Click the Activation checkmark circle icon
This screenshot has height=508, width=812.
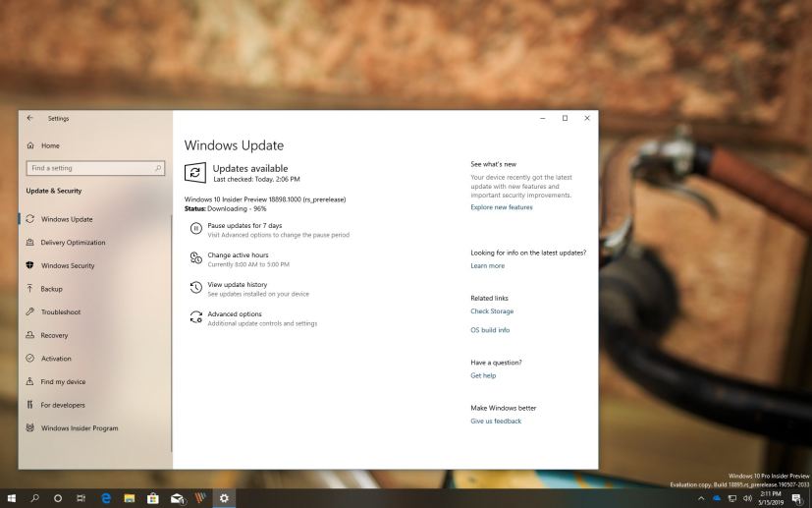(x=30, y=359)
